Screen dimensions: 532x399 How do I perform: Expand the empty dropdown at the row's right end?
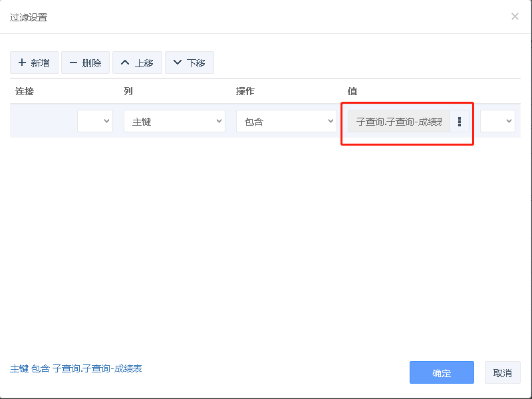[x=497, y=122]
